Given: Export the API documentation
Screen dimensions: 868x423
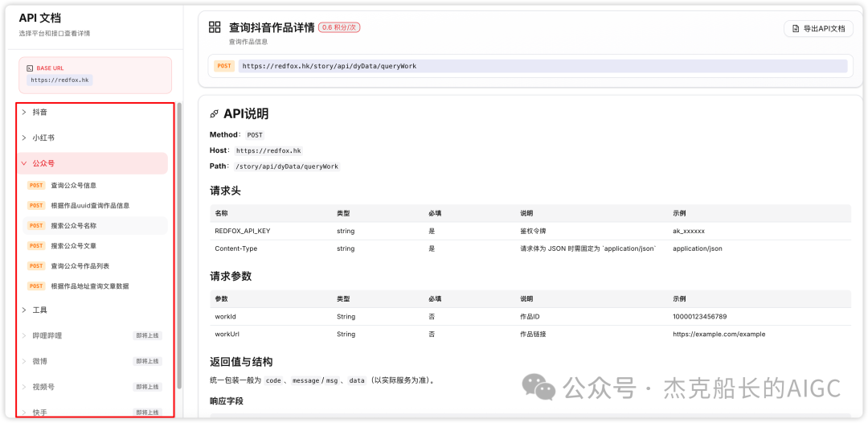Looking at the screenshot, I should [818, 28].
